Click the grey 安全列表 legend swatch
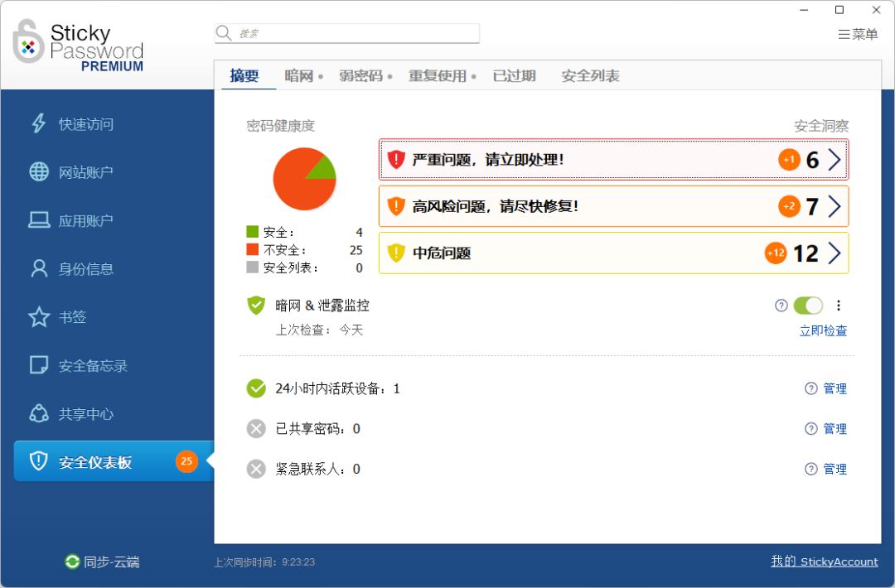The image size is (895, 588). (x=252, y=267)
